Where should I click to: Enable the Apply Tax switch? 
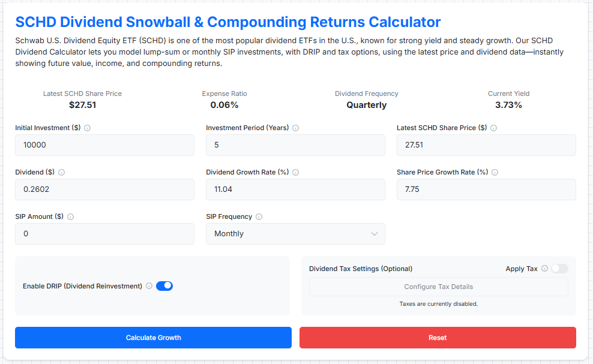click(560, 269)
